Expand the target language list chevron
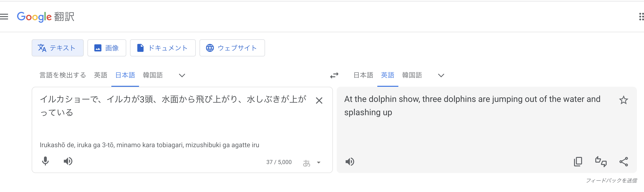 click(441, 75)
